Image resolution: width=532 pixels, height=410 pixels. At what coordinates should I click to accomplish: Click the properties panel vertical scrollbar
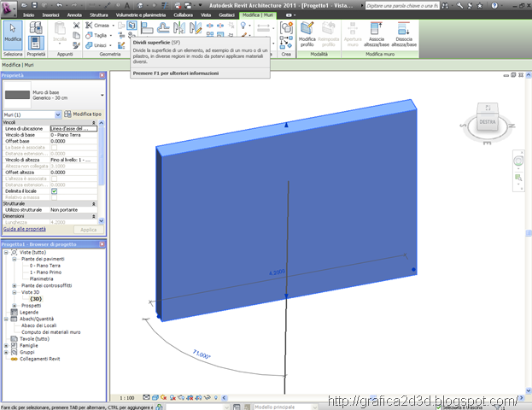(x=101, y=172)
